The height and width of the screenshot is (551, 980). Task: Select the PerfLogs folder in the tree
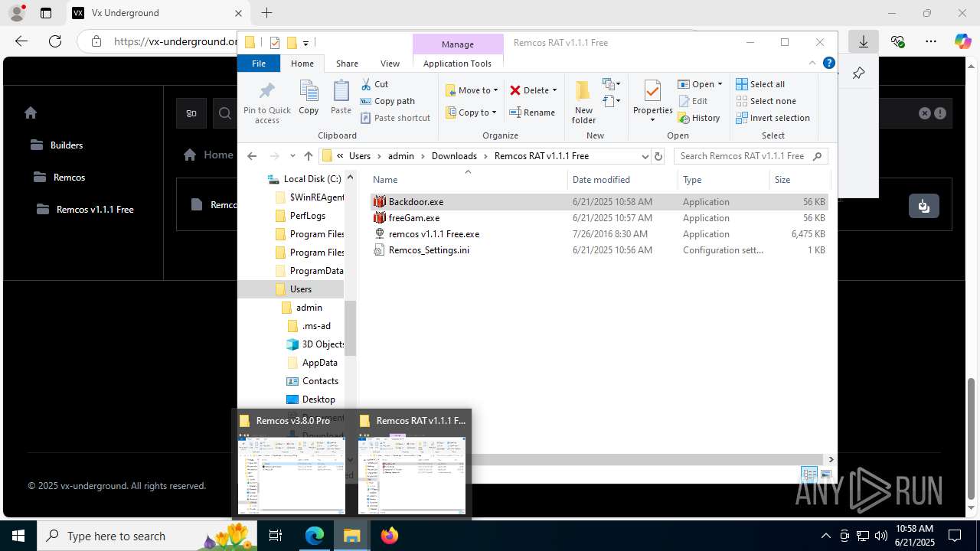tap(300, 216)
